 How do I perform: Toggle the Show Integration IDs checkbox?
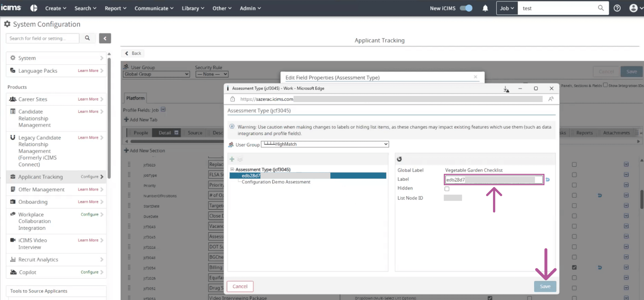605,85
